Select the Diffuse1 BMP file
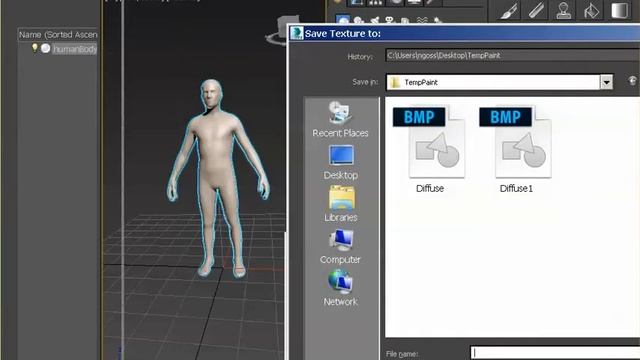The height and width of the screenshot is (360, 640). pyautogui.click(x=516, y=149)
